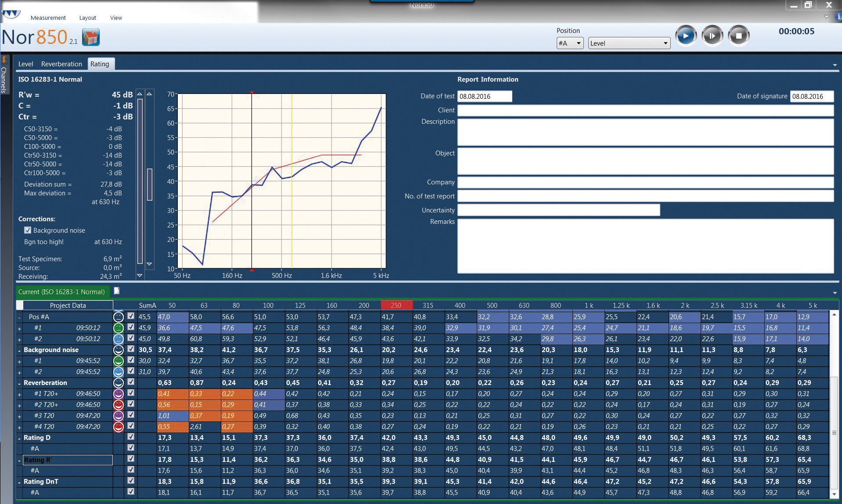The height and width of the screenshot is (504, 842).
Task: Start the measurement with the play button
Action: 685,36
